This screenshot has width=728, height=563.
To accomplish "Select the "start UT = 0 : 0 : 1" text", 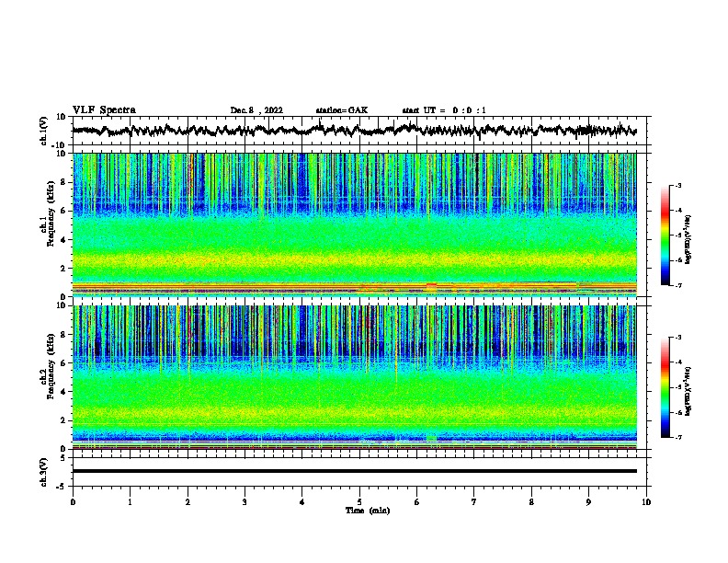I will 444,110.
